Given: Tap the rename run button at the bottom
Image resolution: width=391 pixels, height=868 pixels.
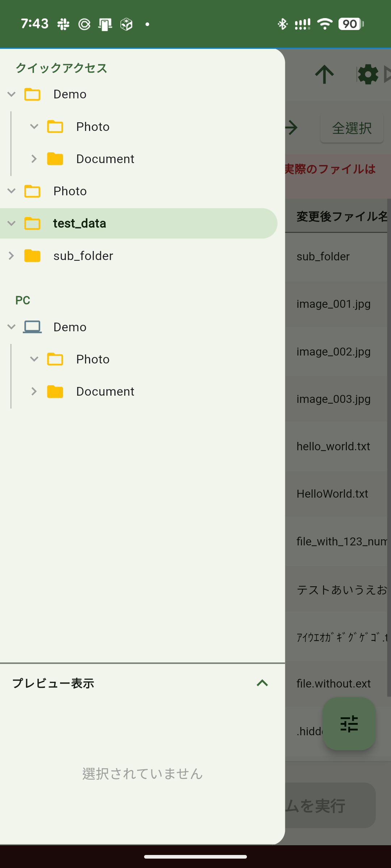Looking at the screenshot, I should tap(330, 805).
